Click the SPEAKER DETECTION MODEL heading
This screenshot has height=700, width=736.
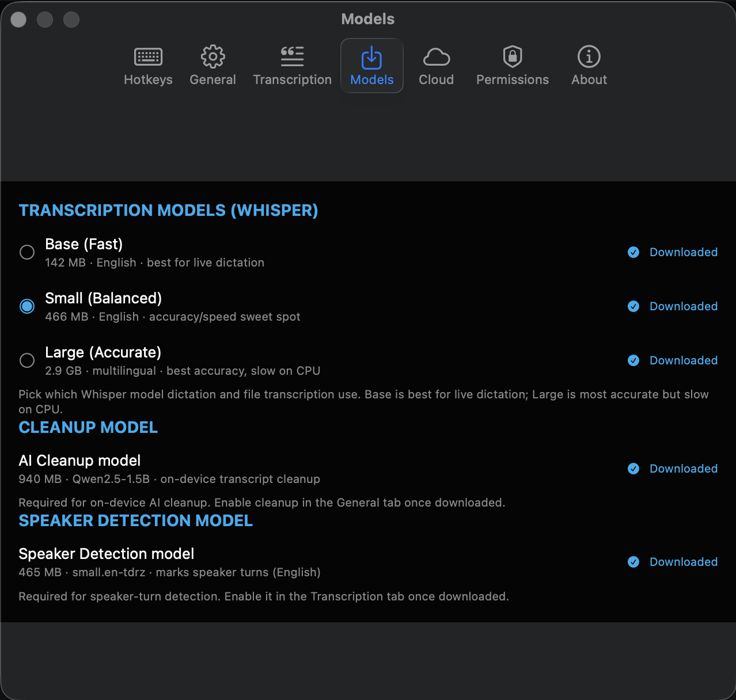pos(136,520)
